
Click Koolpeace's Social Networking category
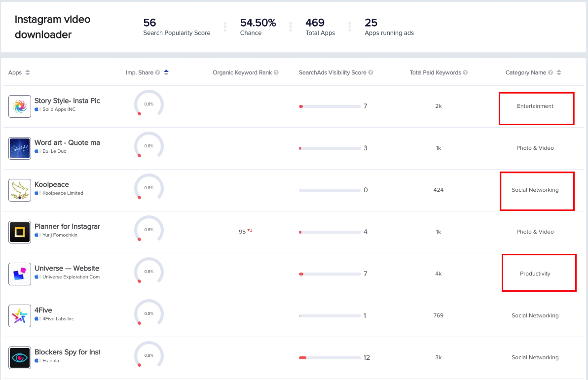coord(535,190)
